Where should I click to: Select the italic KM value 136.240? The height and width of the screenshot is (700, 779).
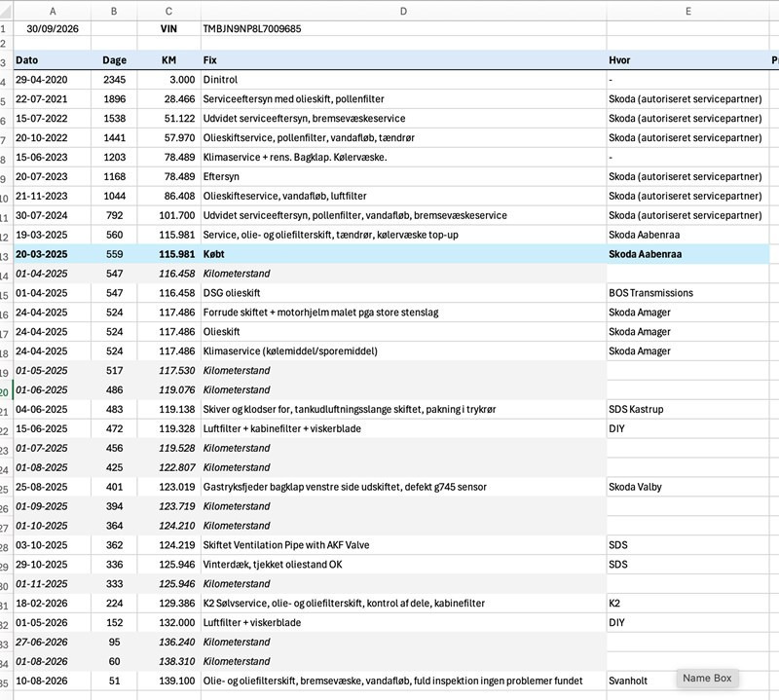click(168, 642)
